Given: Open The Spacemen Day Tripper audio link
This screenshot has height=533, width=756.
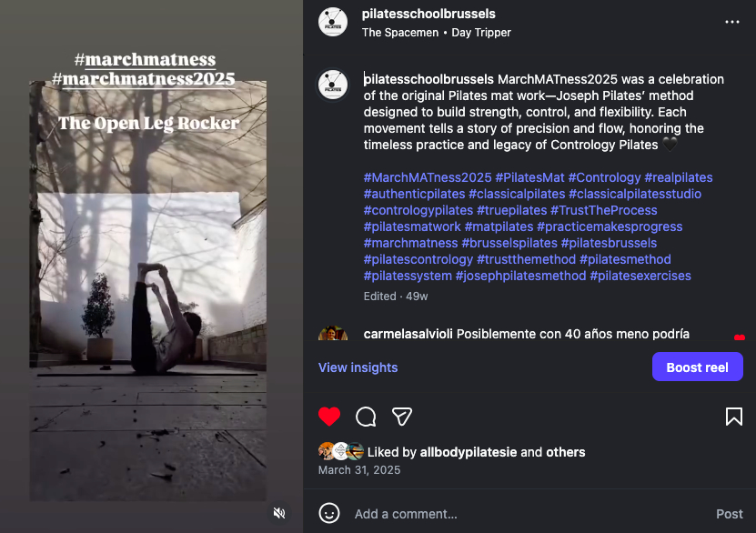Looking at the screenshot, I should 436,32.
